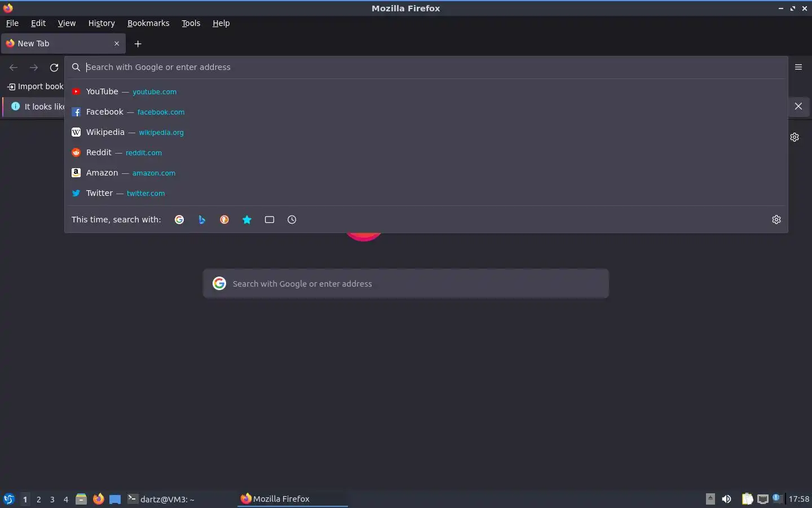812x508 pixels.
Task: Select the New Tab tab
Action: [x=63, y=43]
